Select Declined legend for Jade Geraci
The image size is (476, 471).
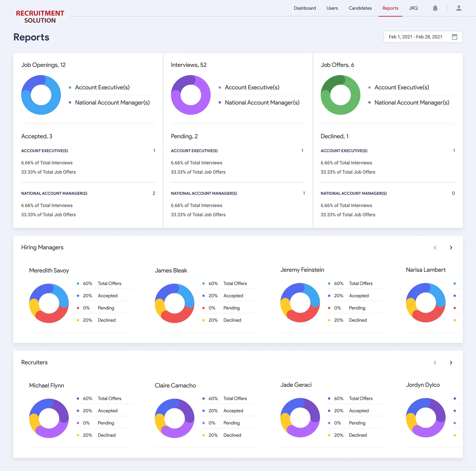347,435
